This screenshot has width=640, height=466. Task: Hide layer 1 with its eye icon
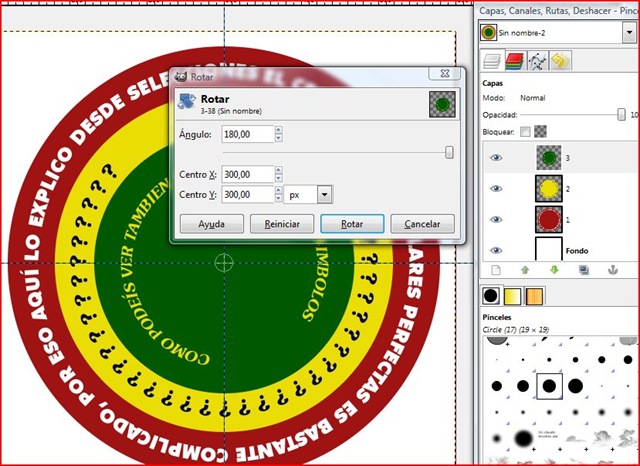click(x=496, y=220)
